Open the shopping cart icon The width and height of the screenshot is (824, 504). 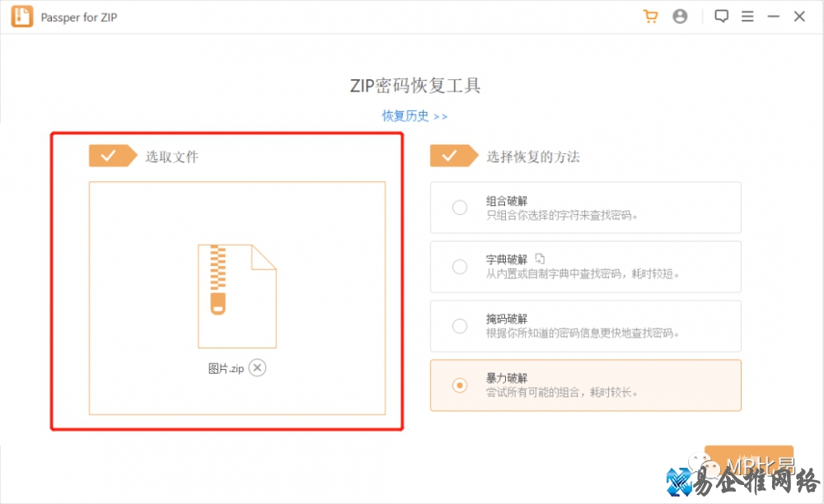(650, 16)
